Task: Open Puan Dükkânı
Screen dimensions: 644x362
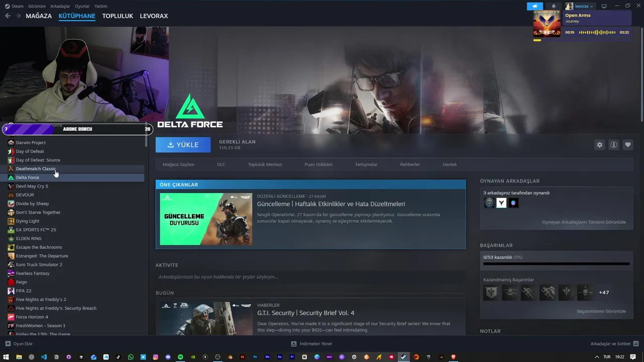Action: click(318, 164)
